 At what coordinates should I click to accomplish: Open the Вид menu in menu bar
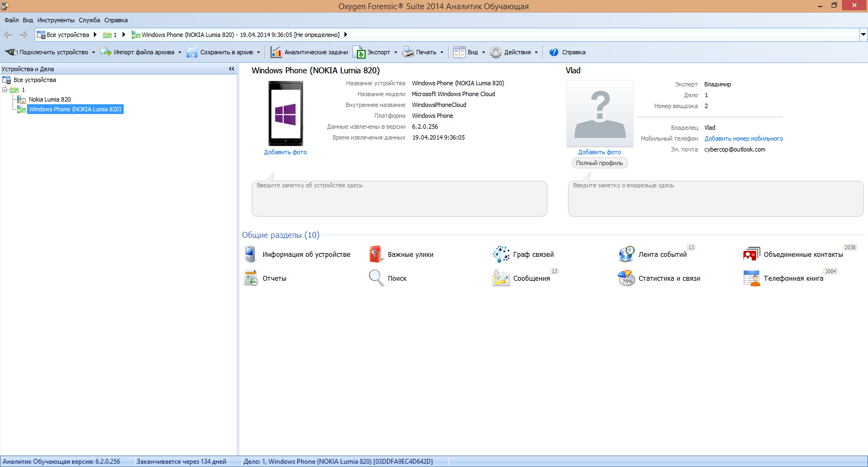point(28,20)
